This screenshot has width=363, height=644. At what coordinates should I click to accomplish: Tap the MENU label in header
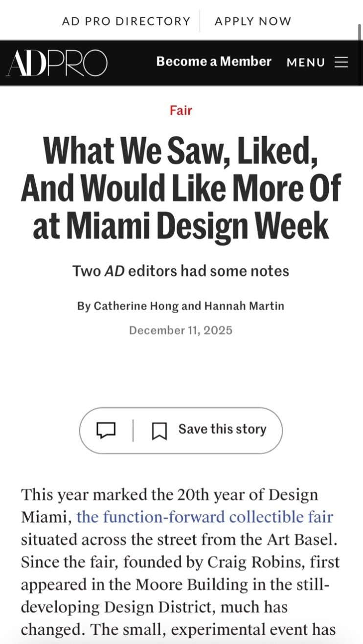click(306, 63)
